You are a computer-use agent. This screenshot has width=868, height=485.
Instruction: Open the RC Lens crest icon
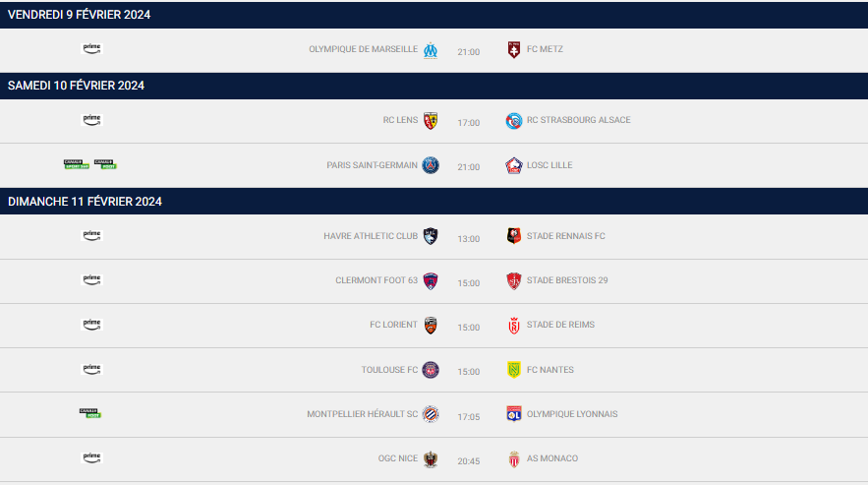point(431,120)
